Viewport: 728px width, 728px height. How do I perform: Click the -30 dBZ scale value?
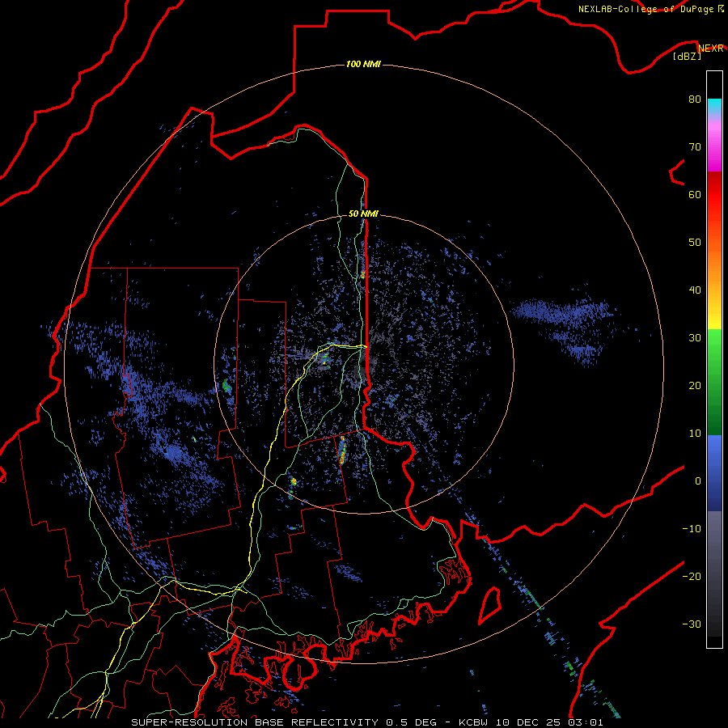tap(692, 624)
